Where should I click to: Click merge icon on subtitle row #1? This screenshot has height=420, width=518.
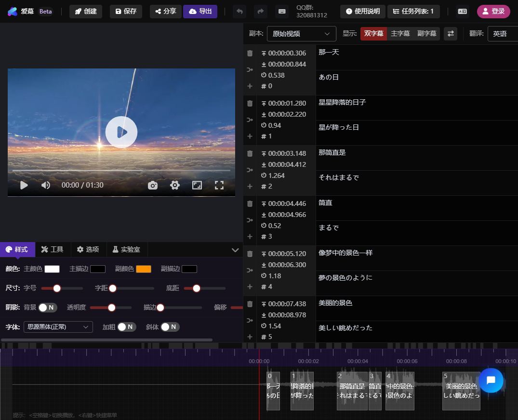click(x=250, y=120)
